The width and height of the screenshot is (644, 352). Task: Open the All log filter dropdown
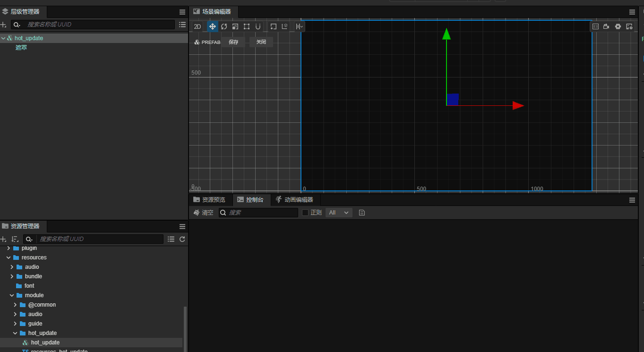(339, 213)
